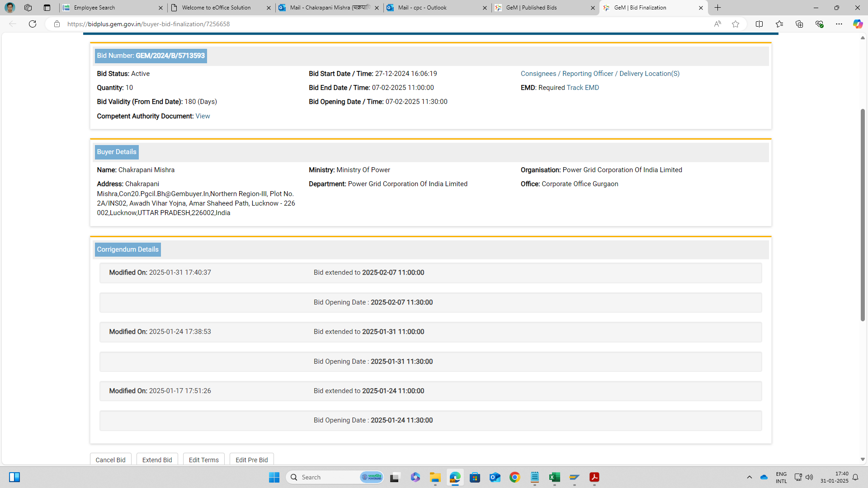Open volume control in system tray
The width and height of the screenshot is (868, 488).
[x=809, y=477]
